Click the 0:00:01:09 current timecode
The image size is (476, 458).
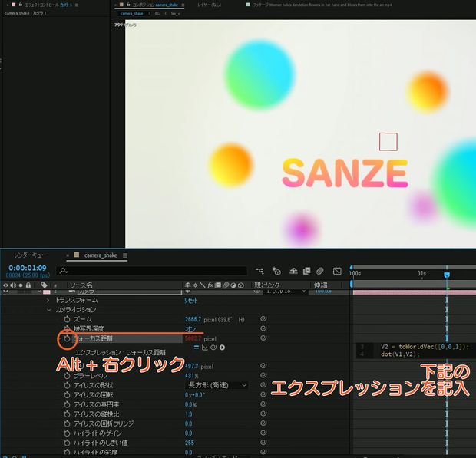(28, 268)
